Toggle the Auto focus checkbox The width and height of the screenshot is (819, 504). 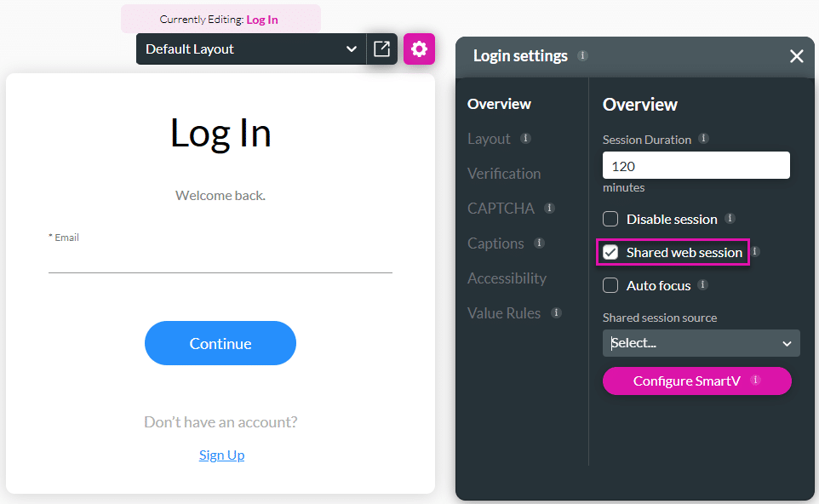click(x=610, y=285)
